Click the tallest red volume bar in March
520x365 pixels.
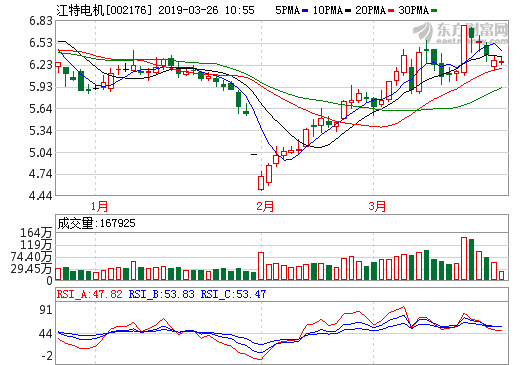coord(464,259)
